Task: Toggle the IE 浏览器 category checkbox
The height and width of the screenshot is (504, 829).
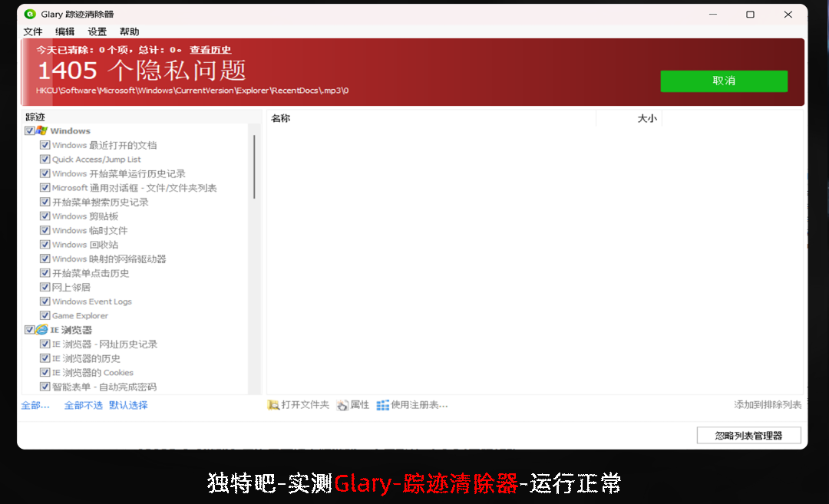Action: point(29,330)
